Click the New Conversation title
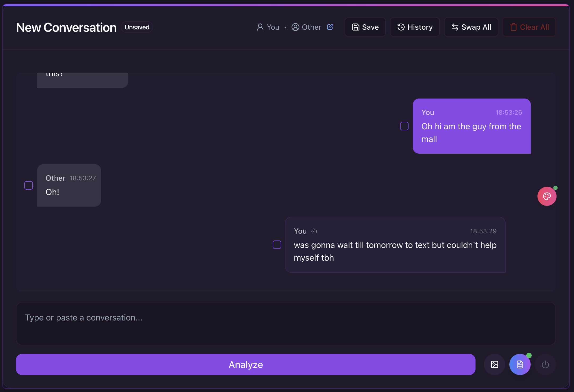This screenshot has width=574, height=392. tap(66, 27)
